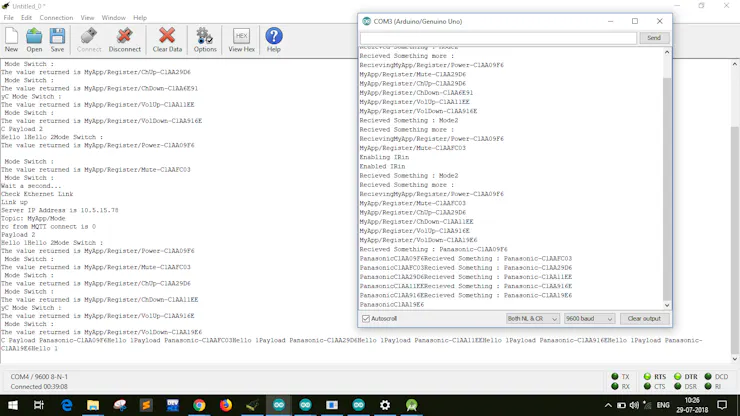Clear the terminal data with Clear Data
The width and height of the screenshot is (740, 416).
[167, 40]
